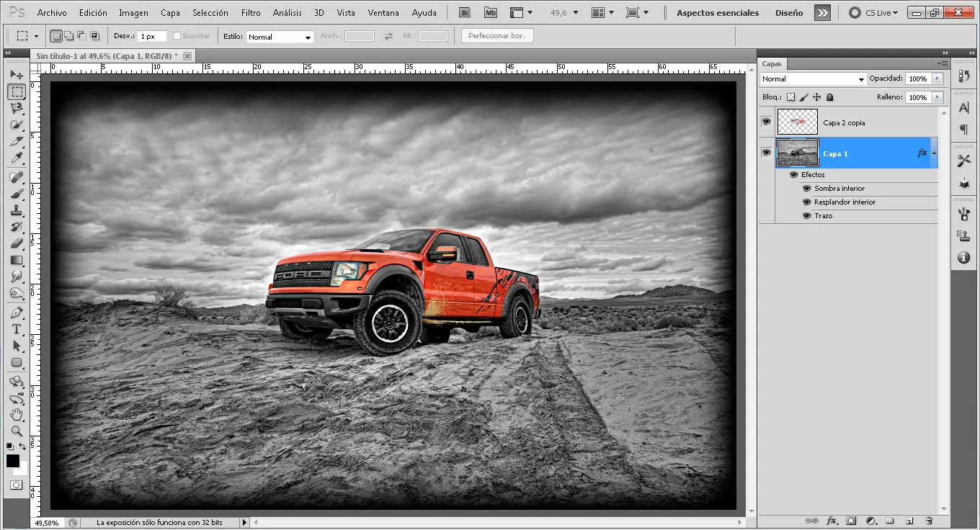Open the CS Live menu

(875, 13)
